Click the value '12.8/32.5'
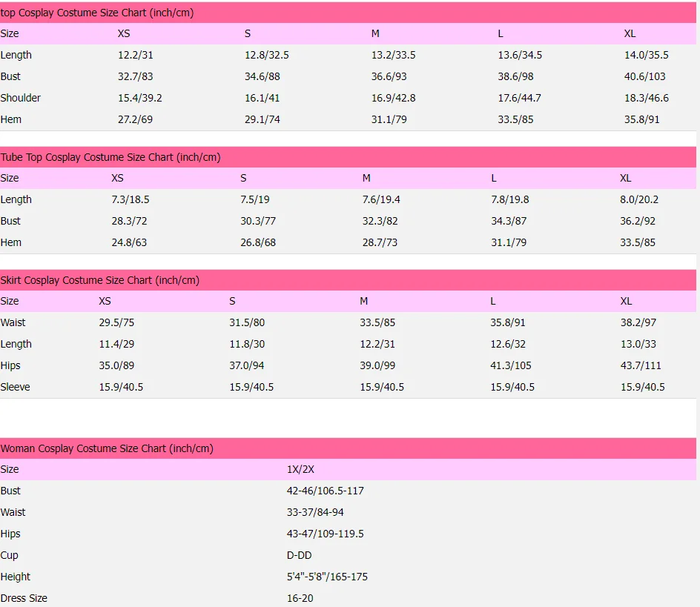700x607 pixels. pyautogui.click(x=266, y=55)
